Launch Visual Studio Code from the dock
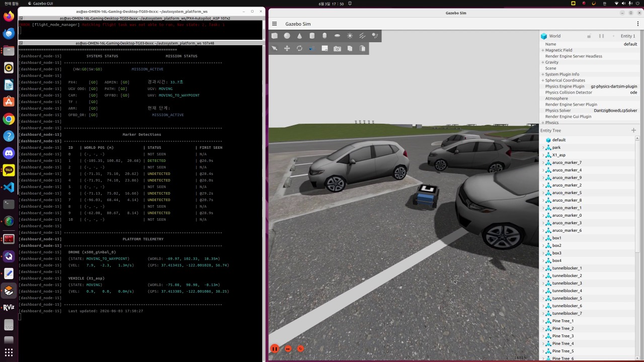Viewport: 644px width, 362px height. [x=9, y=187]
